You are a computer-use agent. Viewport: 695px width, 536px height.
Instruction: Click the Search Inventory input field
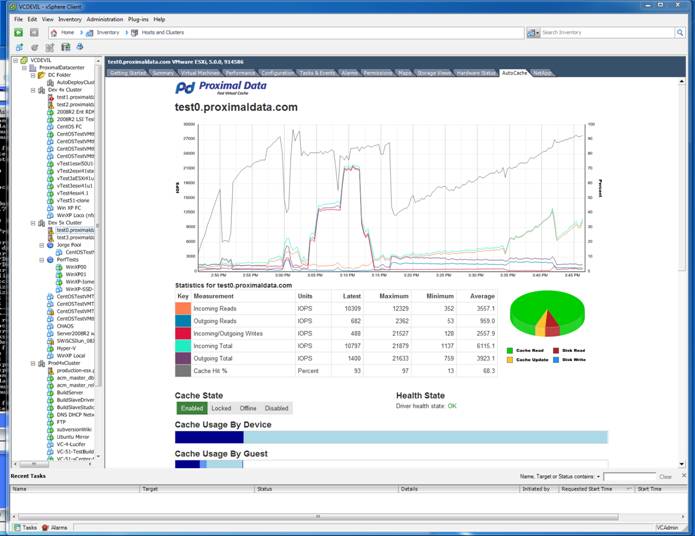coord(607,32)
